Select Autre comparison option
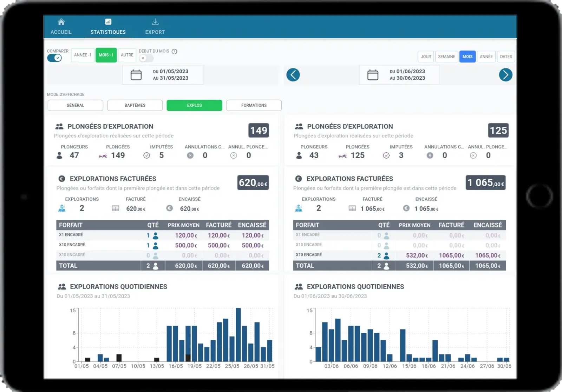The width and height of the screenshot is (562, 392). point(127,55)
